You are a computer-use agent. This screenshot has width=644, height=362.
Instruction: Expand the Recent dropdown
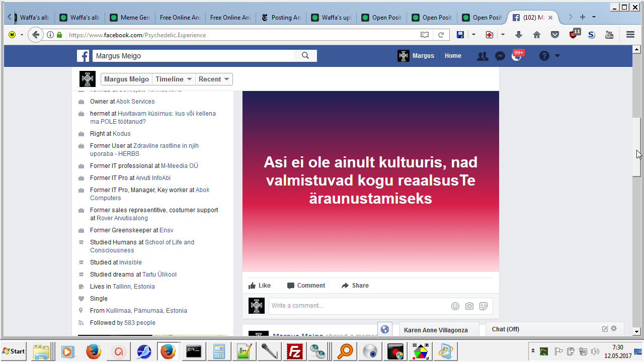click(214, 79)
